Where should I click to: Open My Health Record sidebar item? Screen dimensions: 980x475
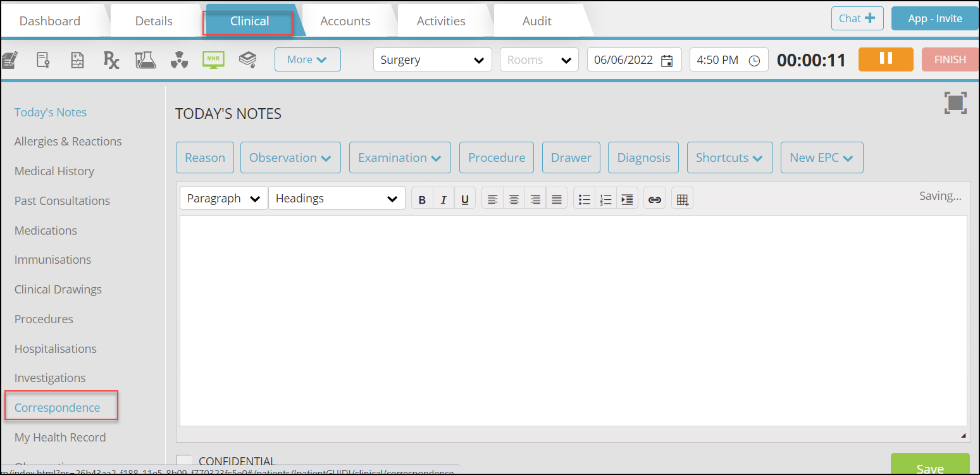pos(60,437)
